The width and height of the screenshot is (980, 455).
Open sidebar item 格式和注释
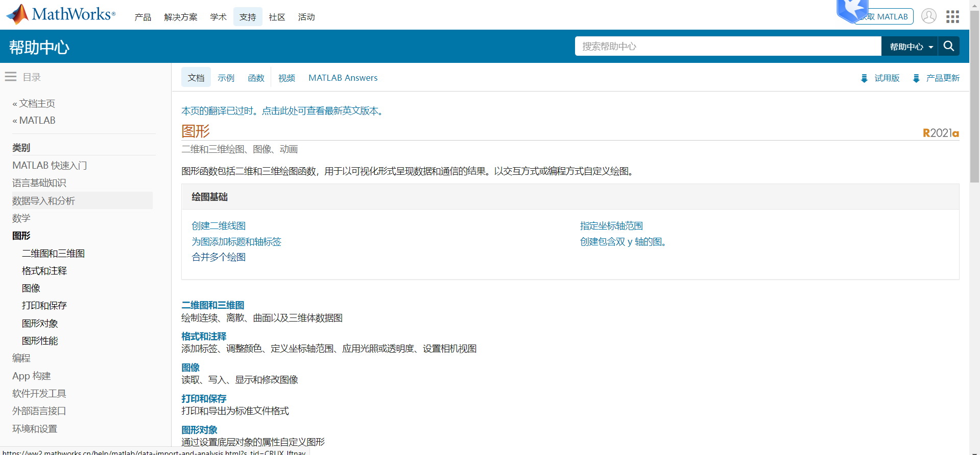pos(44,270)
